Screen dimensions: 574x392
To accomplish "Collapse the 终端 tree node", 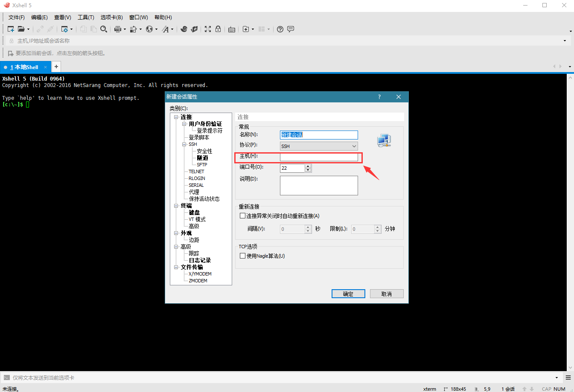I will pos(176,206).
